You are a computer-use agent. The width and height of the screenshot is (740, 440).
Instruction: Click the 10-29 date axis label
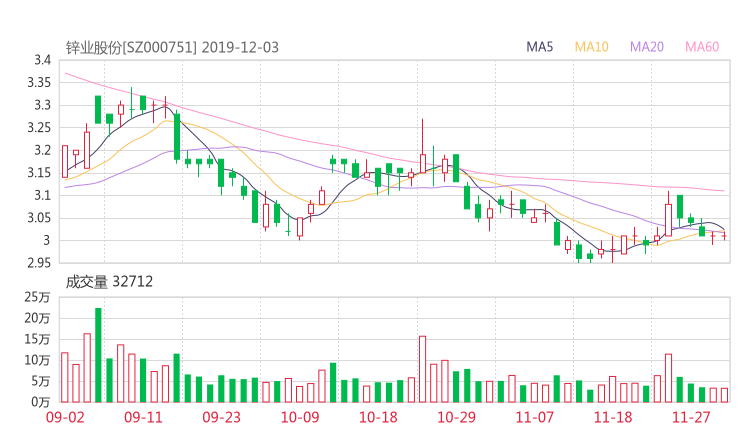click(456, 417)
